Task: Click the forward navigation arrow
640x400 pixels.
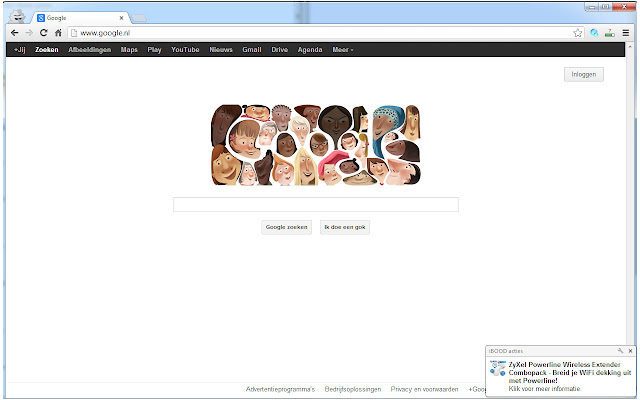Action: pos(29,33)
